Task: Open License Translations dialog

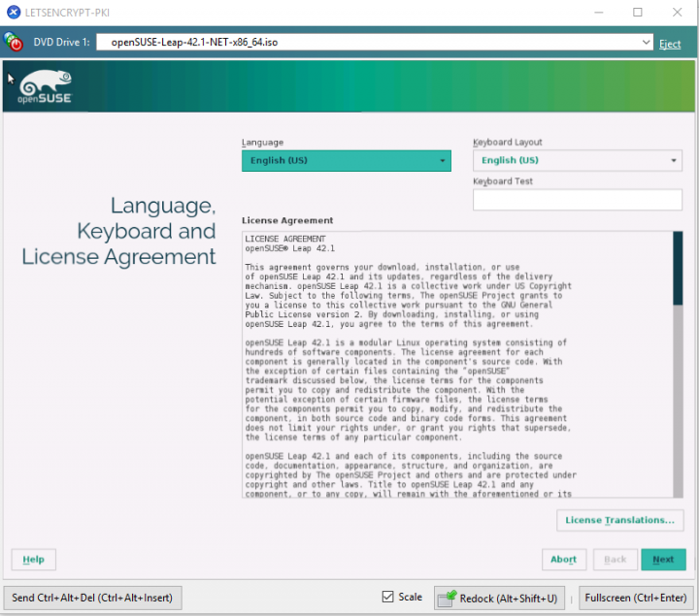Action: [x=619, y=521]
